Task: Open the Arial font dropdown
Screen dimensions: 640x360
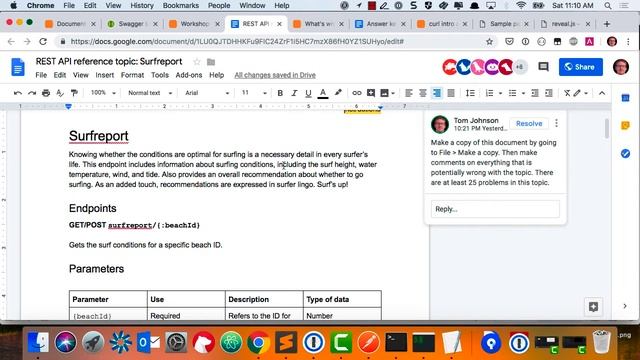Action: click(x=207, y=93)
